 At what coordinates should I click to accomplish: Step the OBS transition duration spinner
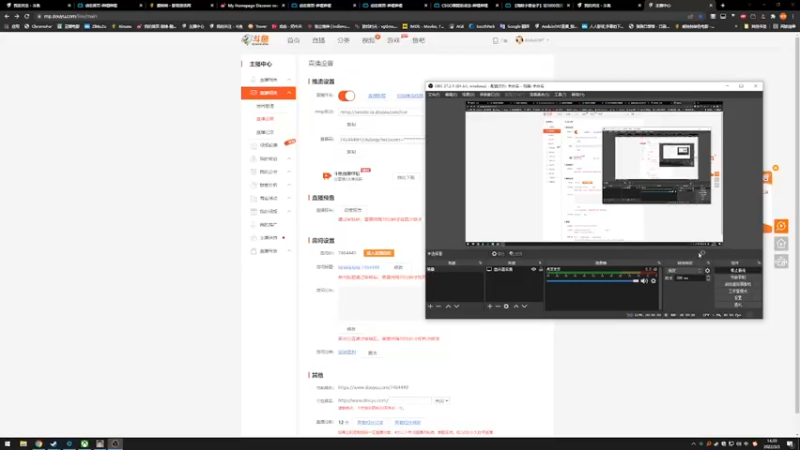click(x=708, y=278)
